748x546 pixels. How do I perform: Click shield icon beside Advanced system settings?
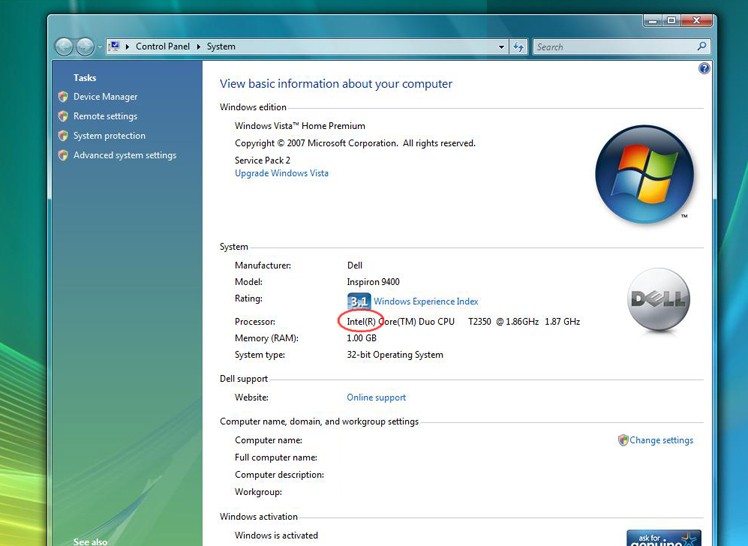[63, 155]
